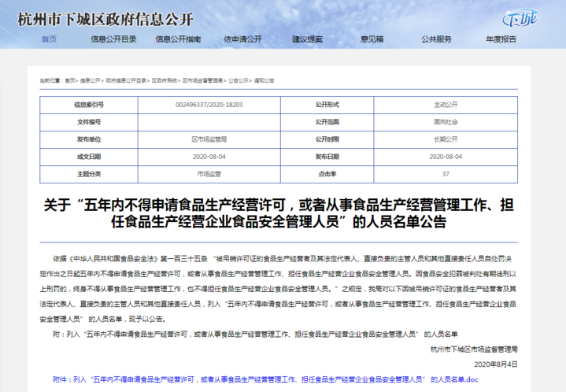Navigate to the 建议提案 section

coord(307,39)
